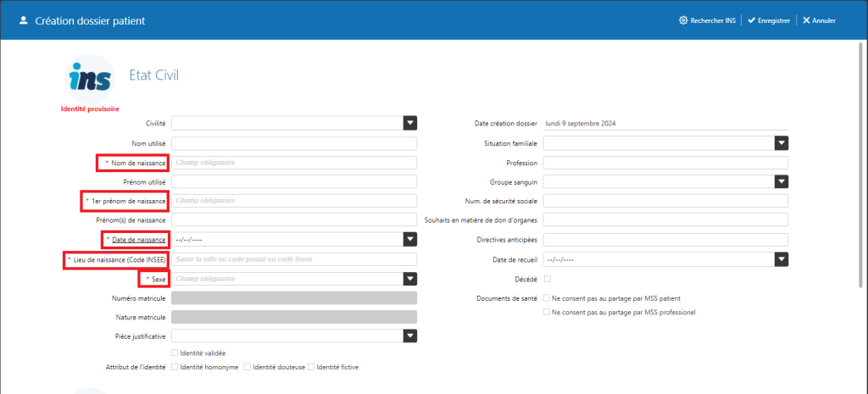Open the Civilité dropdown
The width and height of the screenshot is (868, 394).
coord(409,124)
